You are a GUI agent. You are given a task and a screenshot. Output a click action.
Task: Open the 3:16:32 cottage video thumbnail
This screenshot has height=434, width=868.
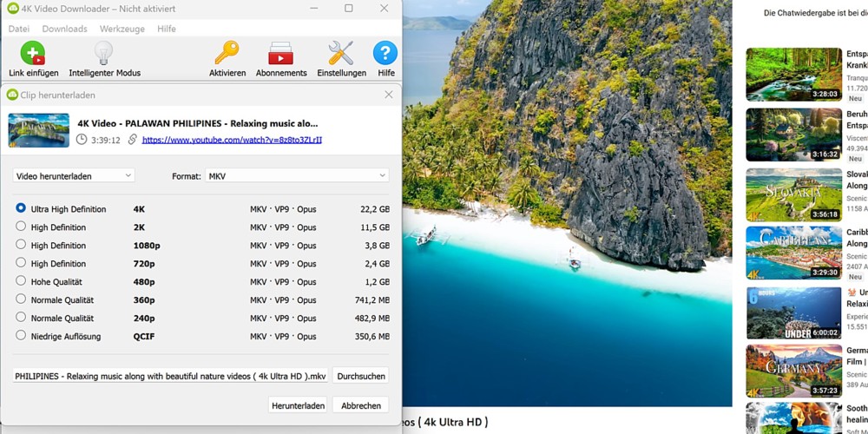(x=794, y=135)
